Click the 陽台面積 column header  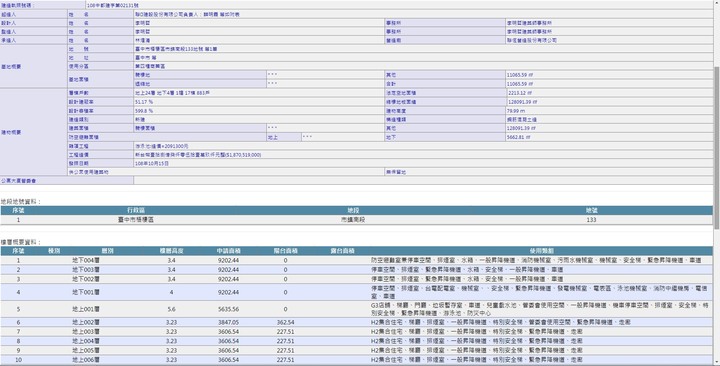pyautogui.click(x=286, y=251)
